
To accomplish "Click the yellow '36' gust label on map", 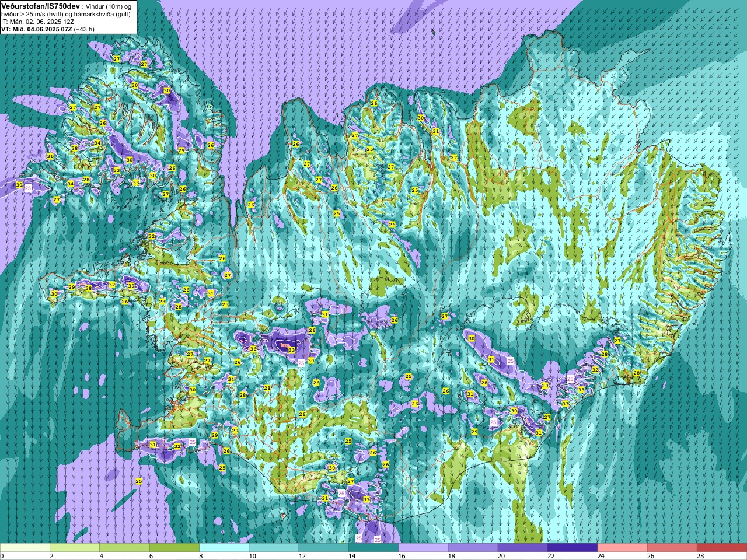I will 253,349.
